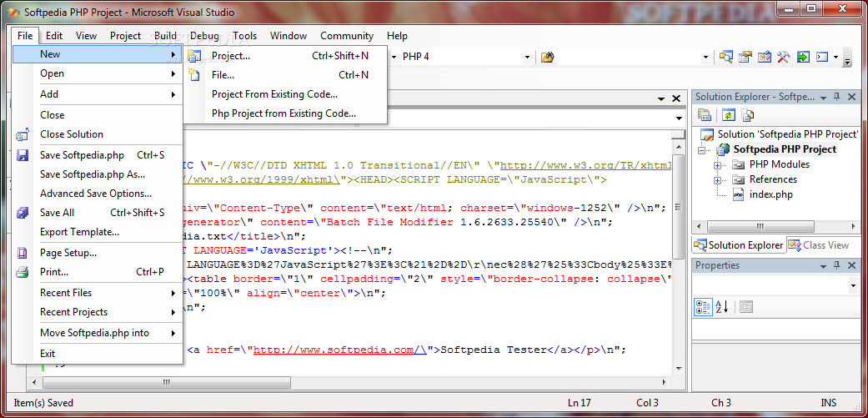Click the Save All stacked-disks icon

23,213
